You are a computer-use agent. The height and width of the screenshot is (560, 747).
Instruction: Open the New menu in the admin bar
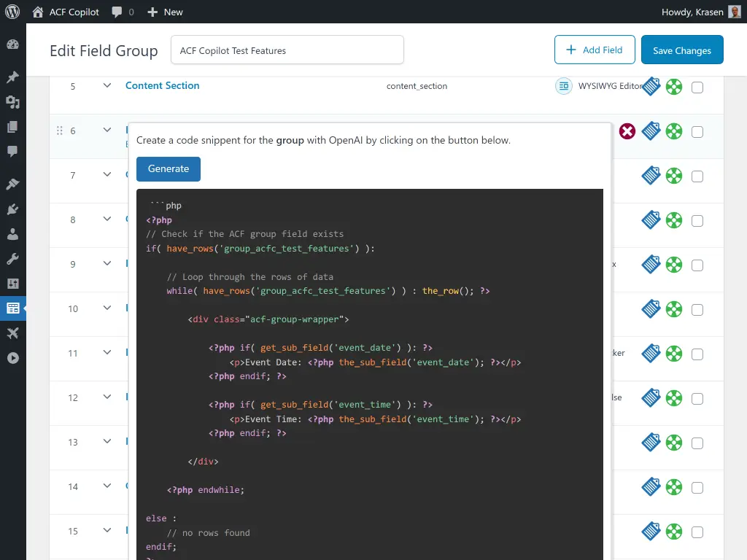(x=164, y=11)
